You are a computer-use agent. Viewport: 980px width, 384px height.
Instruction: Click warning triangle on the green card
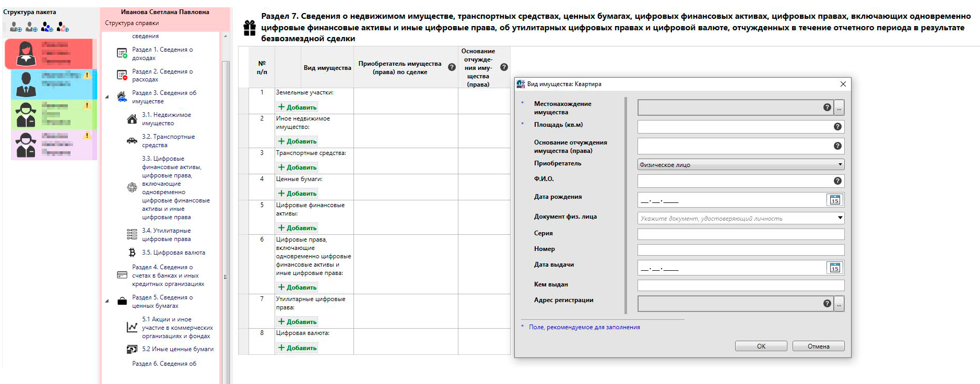tap(87, 105)
